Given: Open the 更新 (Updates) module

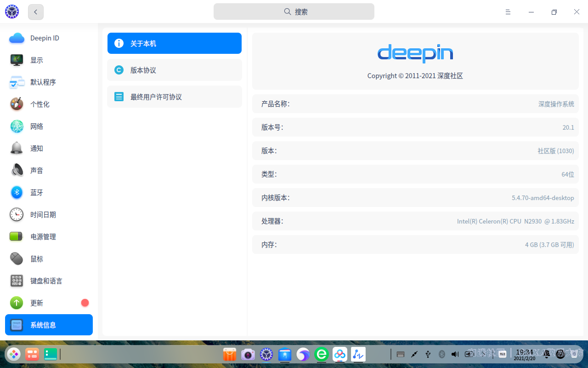Looking at the screenshot, I should click(37, 303).
